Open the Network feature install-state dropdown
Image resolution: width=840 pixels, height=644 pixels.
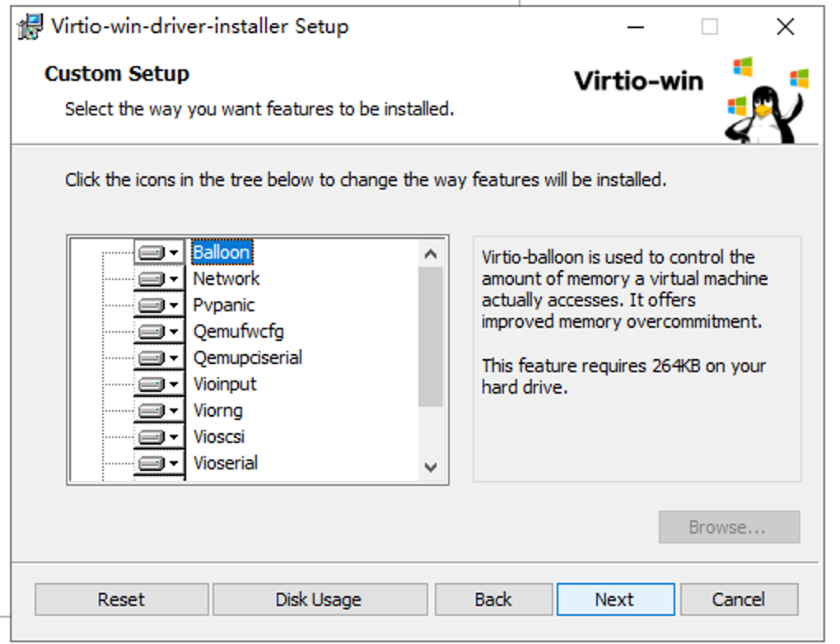(x=159, y=278)
